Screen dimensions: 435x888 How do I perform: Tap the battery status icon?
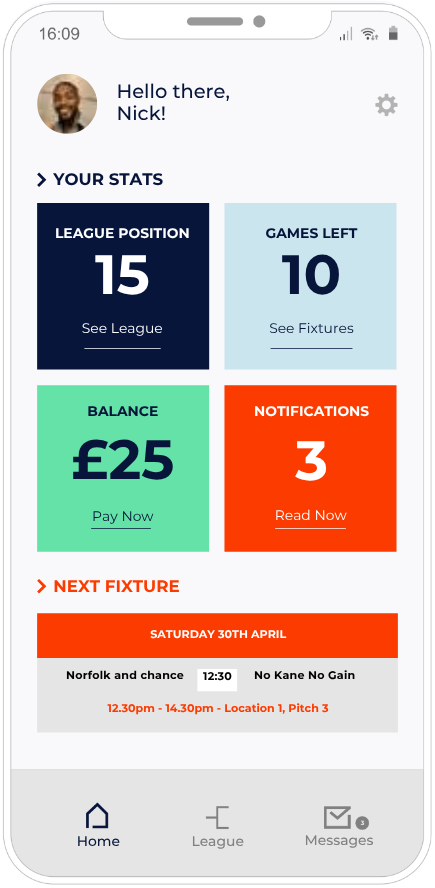coord(393,34)
